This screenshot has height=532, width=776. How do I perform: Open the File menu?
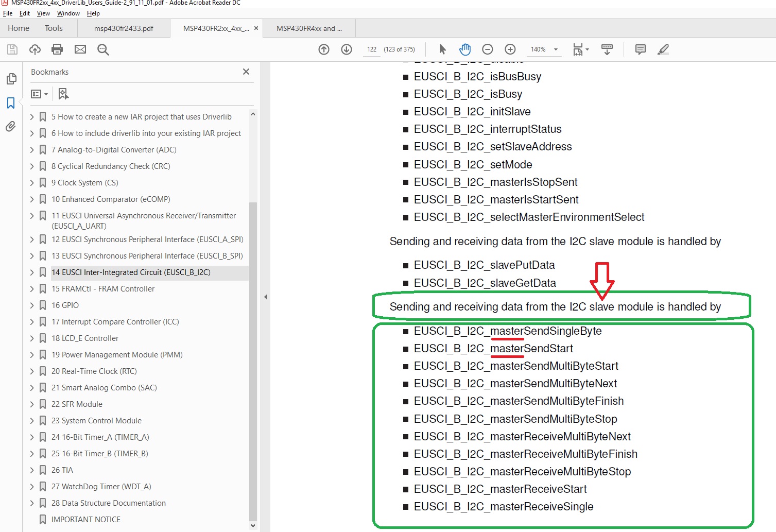click(x=8, y=13)
